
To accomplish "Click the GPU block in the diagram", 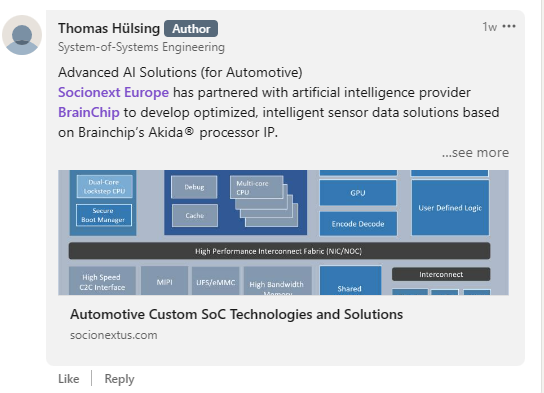I will (358, 193).
